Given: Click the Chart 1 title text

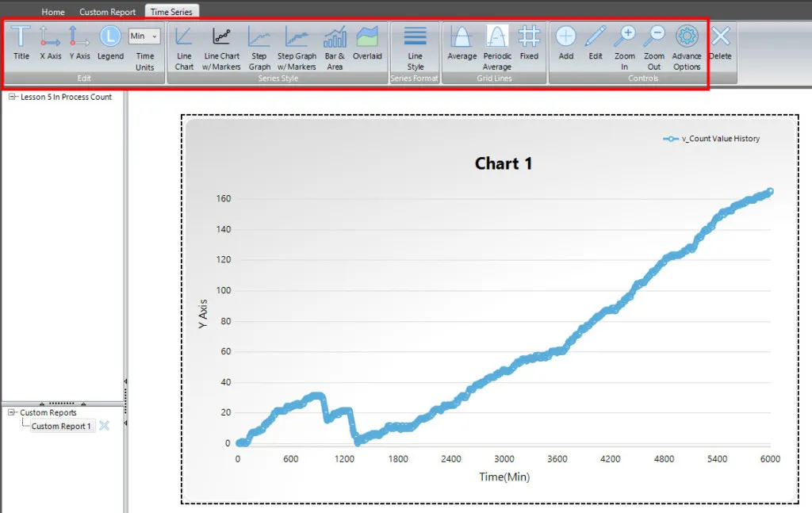Looking at the screenshot, I should pos(504,163).
